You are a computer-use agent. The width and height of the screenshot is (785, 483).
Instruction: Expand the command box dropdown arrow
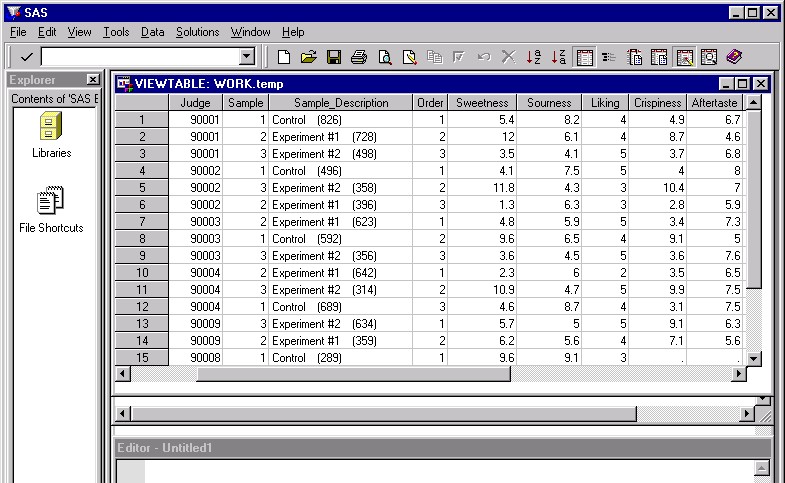click(x=247, y=57)
